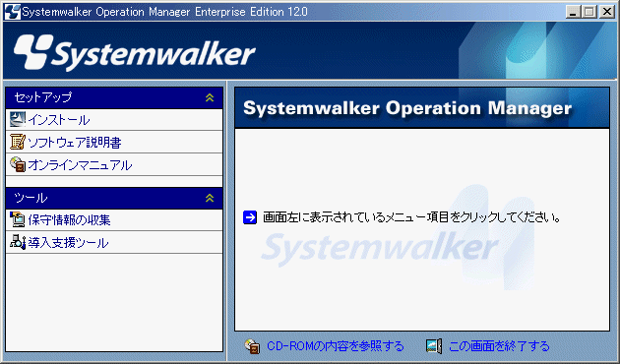Viewport: 620px width, 364px height.
Task: Click the Systemwalker title bar app icon
Action: point(12,12)
